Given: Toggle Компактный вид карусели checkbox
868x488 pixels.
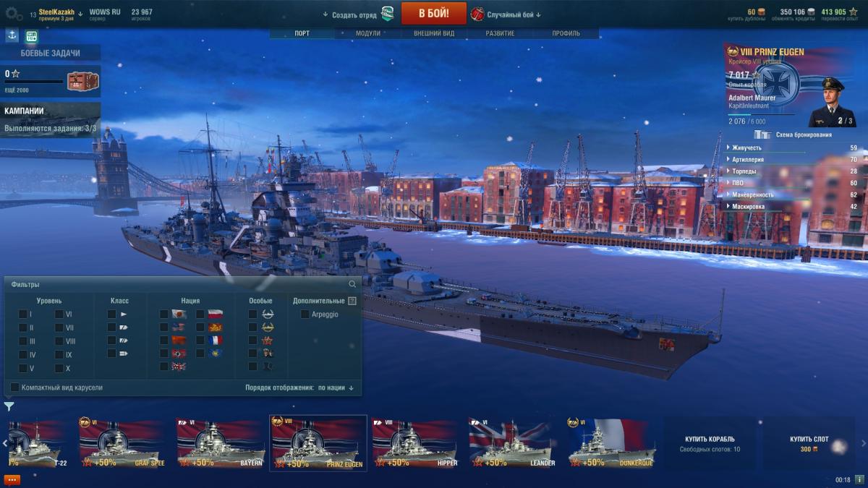Looking at the screenshot, I should 14,388.
